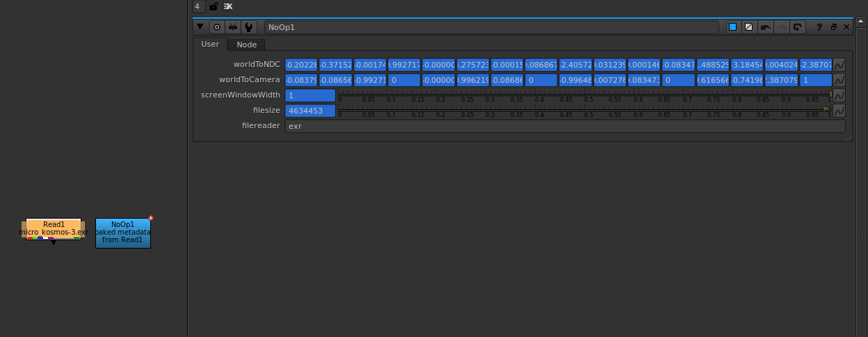Viewport: 868px width, 337px height.
Task: Click the filesize value field
Action: click(x=310, y=111)
